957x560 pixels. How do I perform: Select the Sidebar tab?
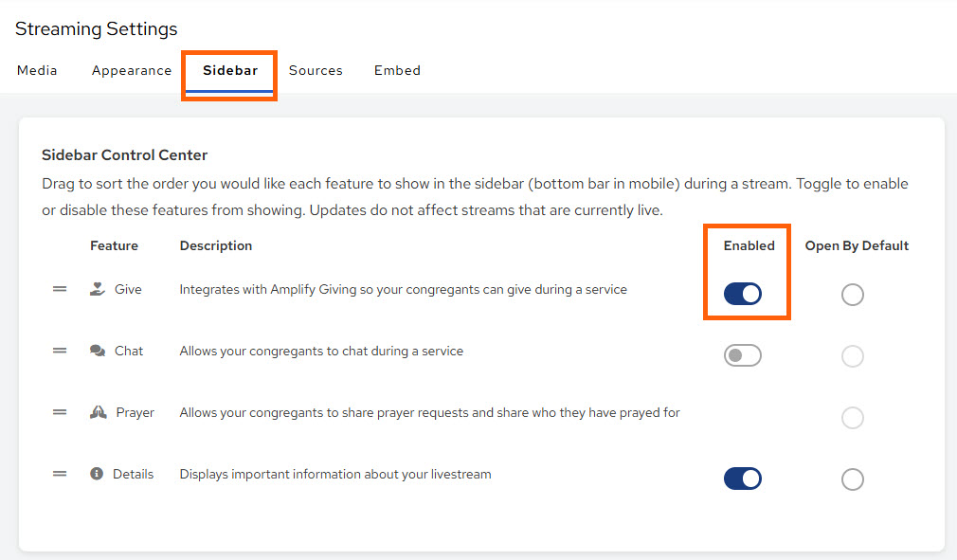coord(228,70)
